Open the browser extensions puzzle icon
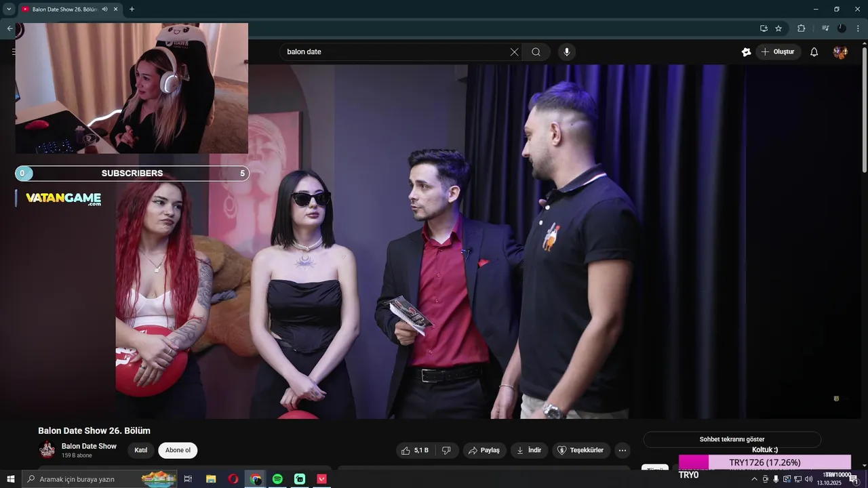868x488 pixels. pyautogui.click(x=801, y=28)
